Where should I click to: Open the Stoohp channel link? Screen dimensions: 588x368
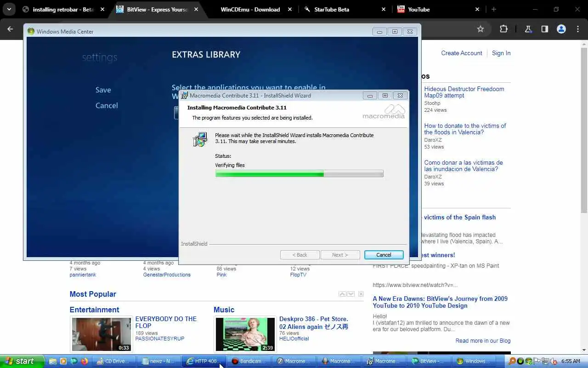[432, 103]
